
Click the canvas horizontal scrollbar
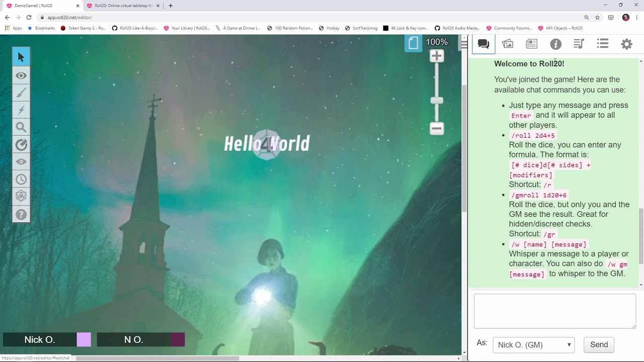click(157, 358)
